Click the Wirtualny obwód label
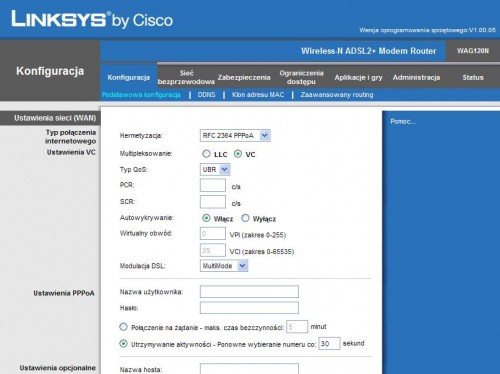The width and height of the screenshot is (500, 374). point(146,233)
